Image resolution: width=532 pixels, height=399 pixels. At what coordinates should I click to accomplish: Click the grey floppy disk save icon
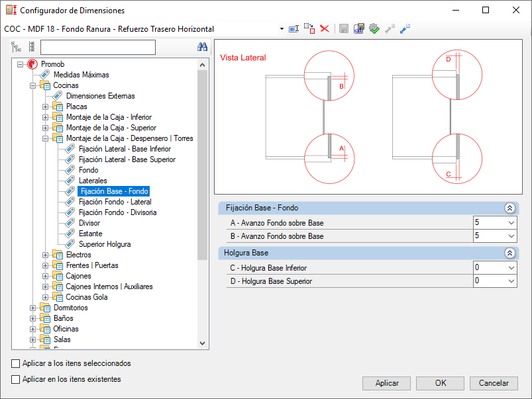tap(344, 29)
